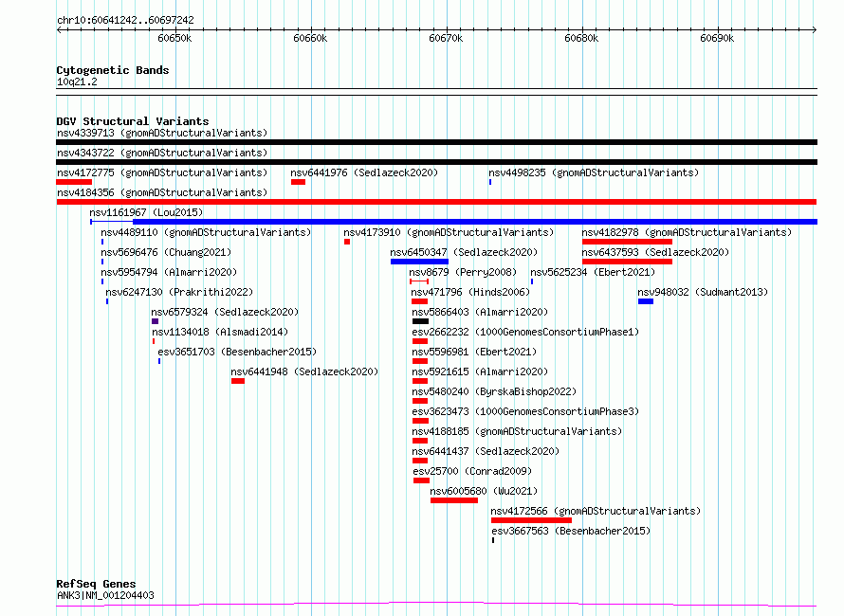Click the nsv4339713 gnomAD variant label
Screen dimensions: 844x616
tap(162, 133)
